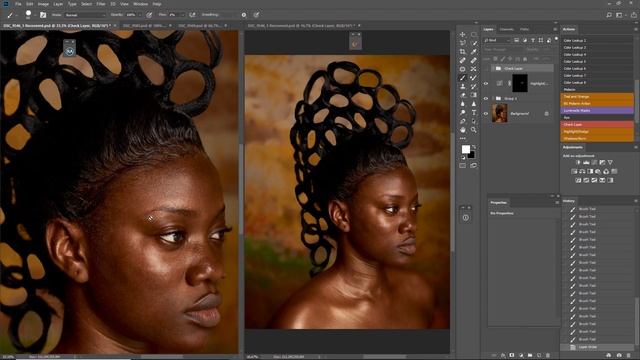The height and width of the screenshot is (360, 640).
Task: Select the Eraser tool
Action: point(462,95)
